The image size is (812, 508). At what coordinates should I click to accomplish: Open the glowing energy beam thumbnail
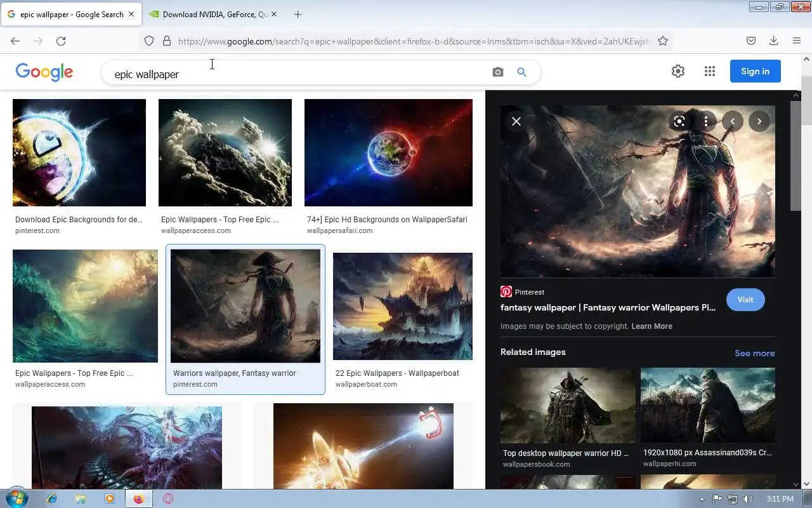(363, 446)
